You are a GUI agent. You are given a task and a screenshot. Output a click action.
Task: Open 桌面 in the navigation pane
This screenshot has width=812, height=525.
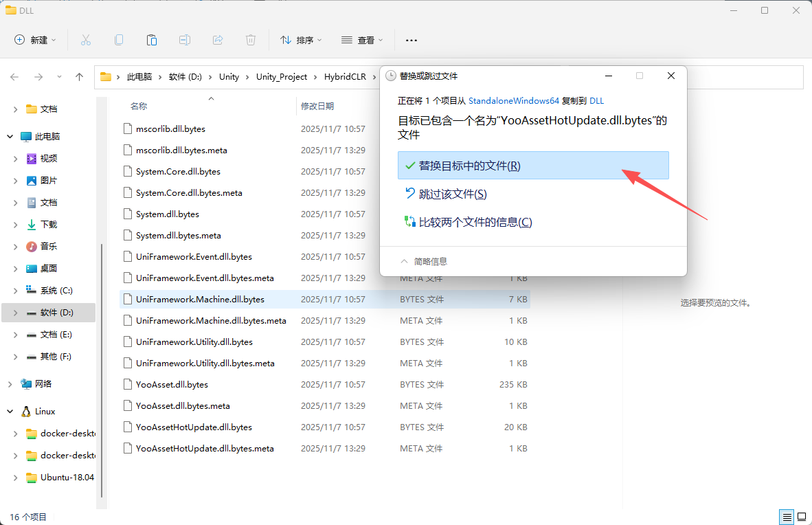tap(48, 269)
